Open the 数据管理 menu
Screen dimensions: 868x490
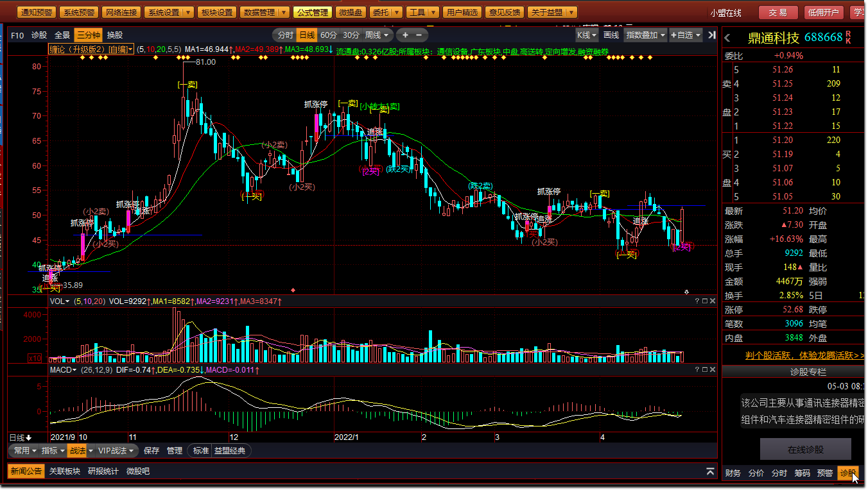click(x=265, y=12)
